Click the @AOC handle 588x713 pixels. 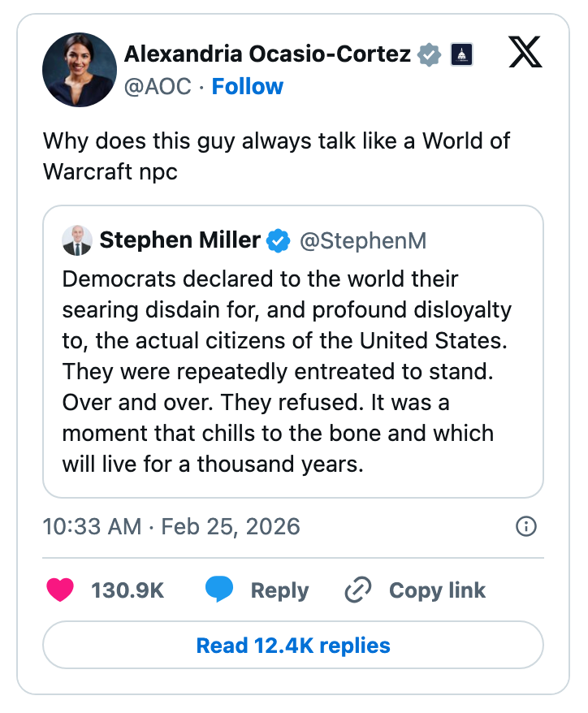158,87
